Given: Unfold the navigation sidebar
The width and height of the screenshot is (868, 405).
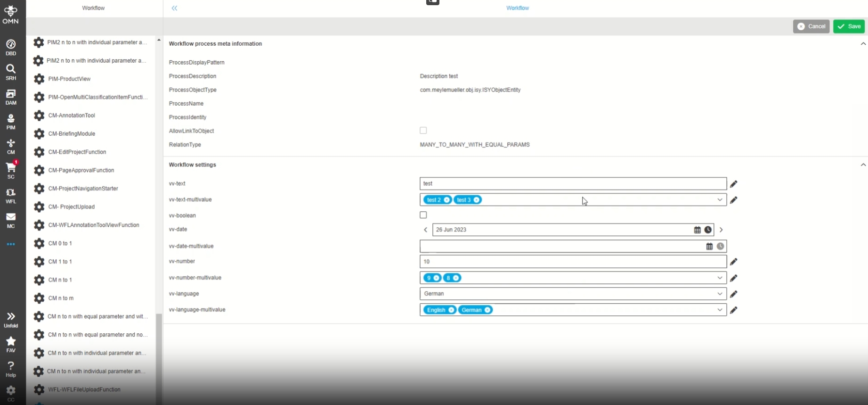Looking at the screenshot, I should tap(11, 320).
